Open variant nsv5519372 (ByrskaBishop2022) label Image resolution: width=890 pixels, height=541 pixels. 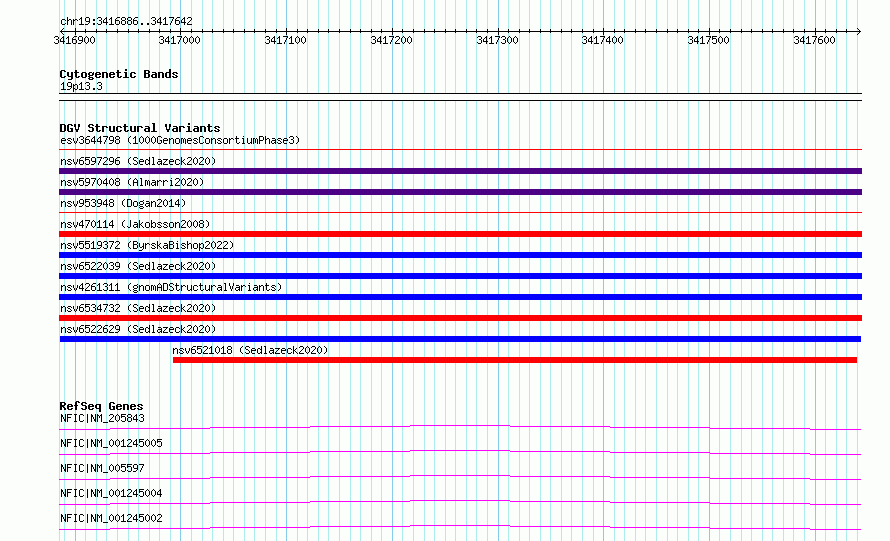click(x=147, y=245)
